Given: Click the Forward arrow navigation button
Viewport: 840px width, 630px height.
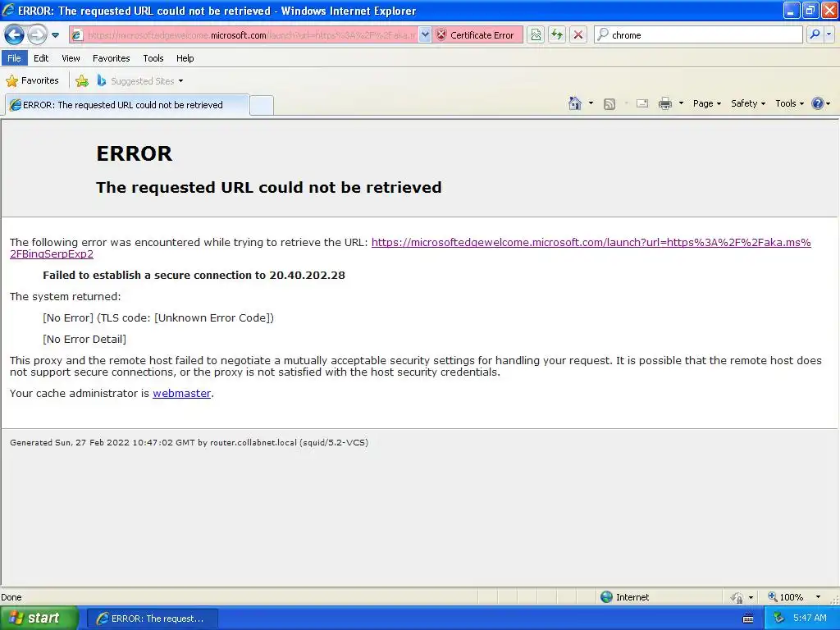Looking at the screenshot, I should (x=37, y=35).
